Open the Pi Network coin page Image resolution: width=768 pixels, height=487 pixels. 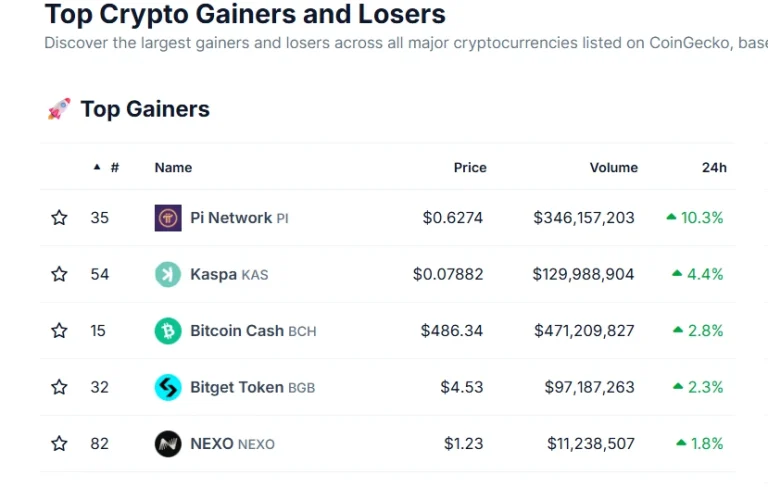coord(231,218)
